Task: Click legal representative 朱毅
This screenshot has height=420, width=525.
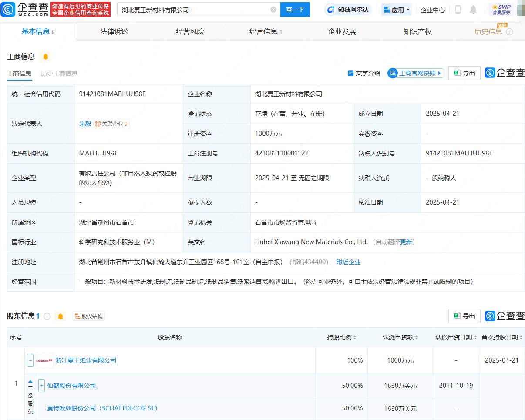Action: tap(85, 124)
